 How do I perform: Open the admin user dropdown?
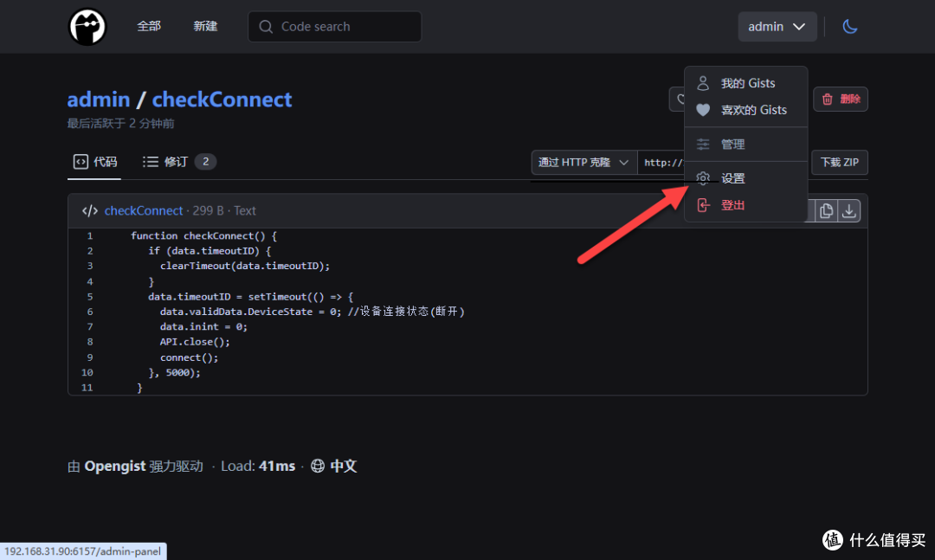(x=777, y=27)
